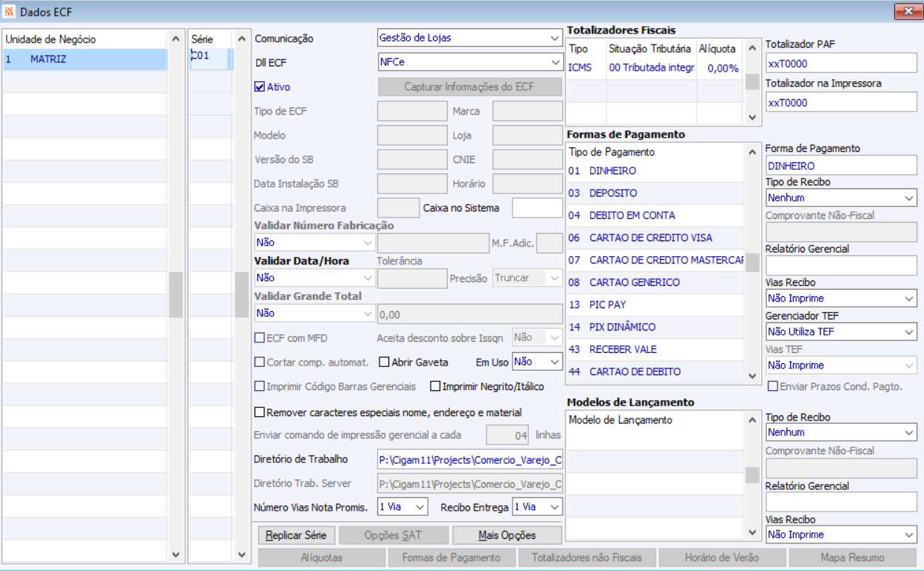Click the Totalizador PAF field

tap(841, 63)
